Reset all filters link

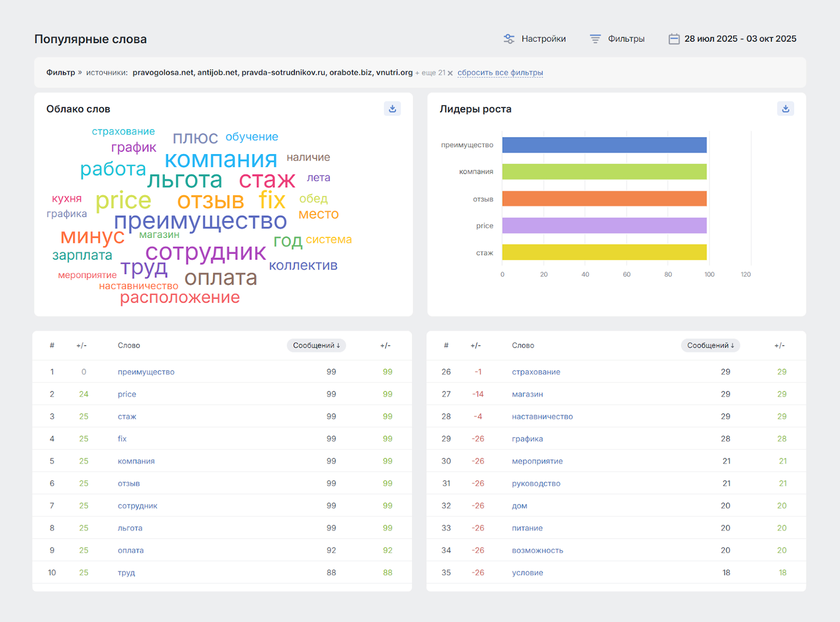pyautogui.click(x=500, y=73)
